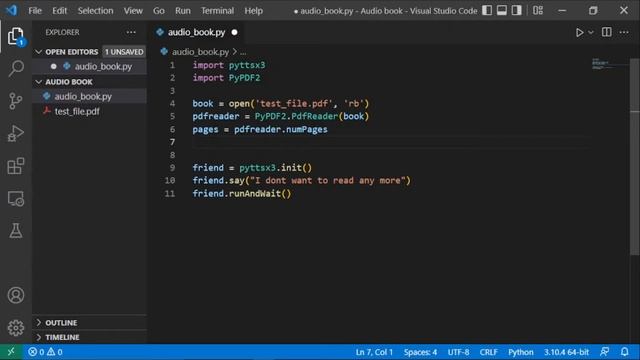The image size is (640, 360).
Task: Click the 'test_file.pdf' string in code
Action: point(295,104)
